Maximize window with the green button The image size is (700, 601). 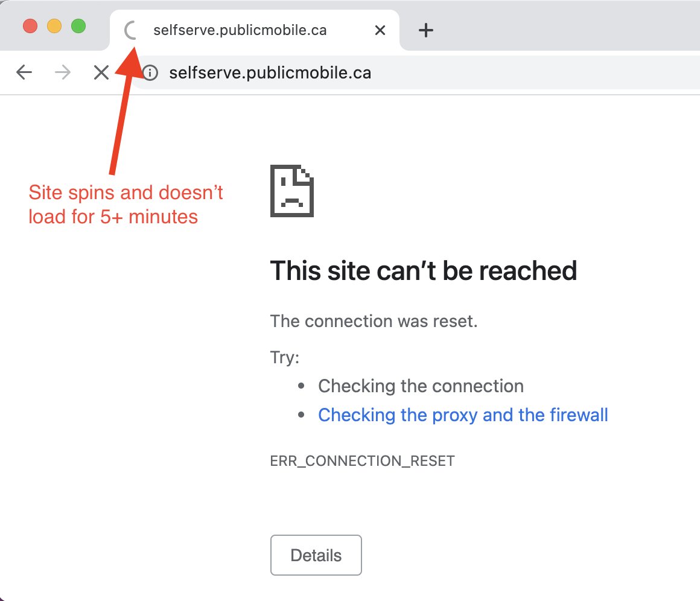pos(78,27)
